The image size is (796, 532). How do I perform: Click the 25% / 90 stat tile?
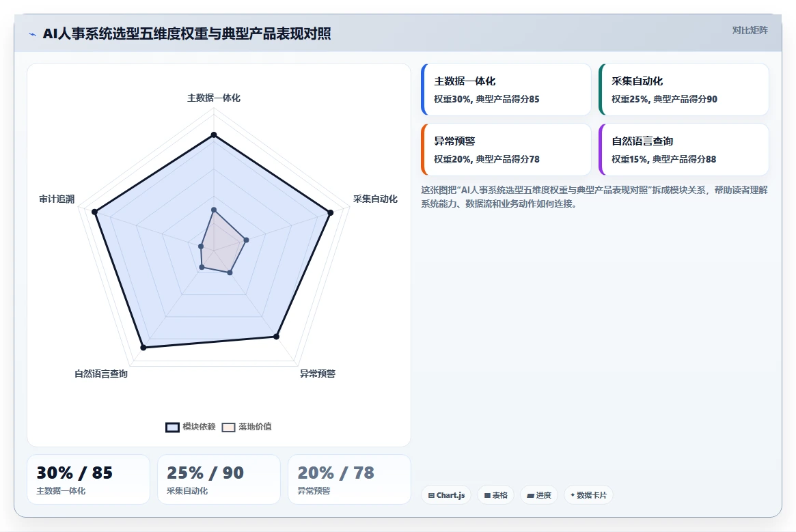click(219, 479)
